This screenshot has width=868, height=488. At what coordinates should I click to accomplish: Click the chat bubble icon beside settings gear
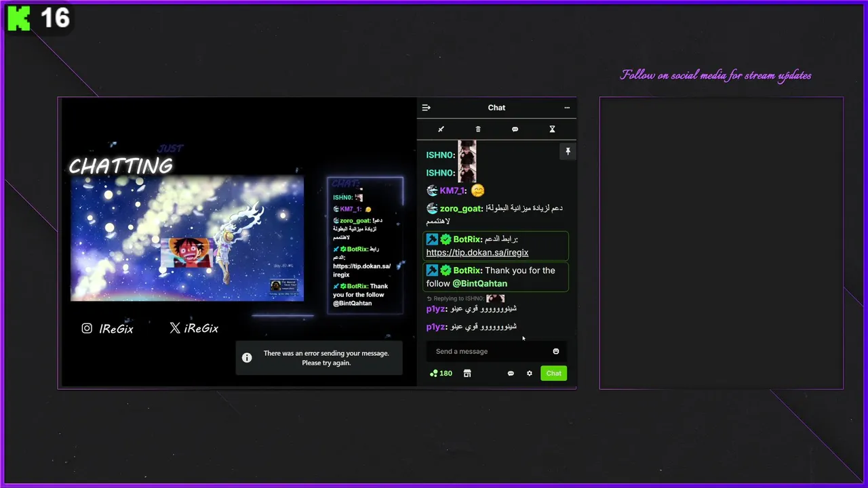click(x=511, y=373)
